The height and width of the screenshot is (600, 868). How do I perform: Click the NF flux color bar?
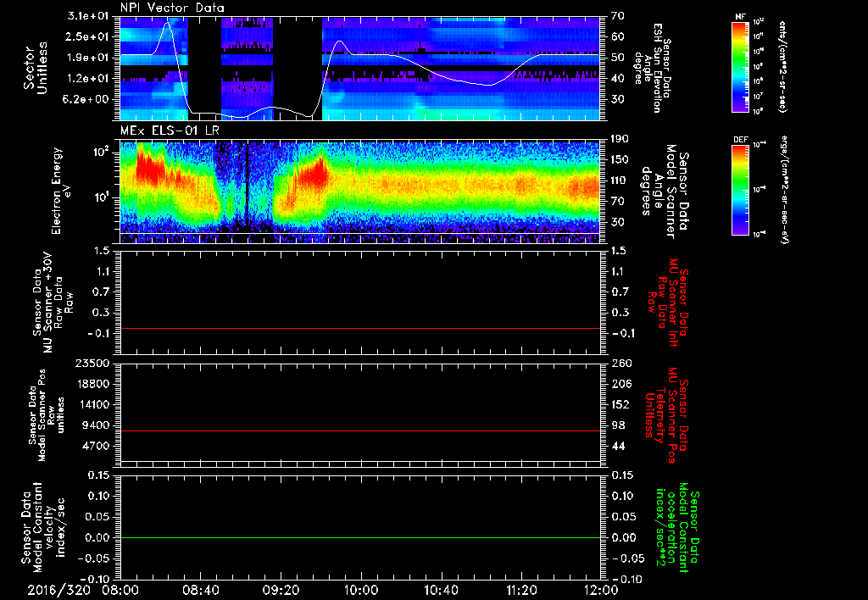[740, 66]
